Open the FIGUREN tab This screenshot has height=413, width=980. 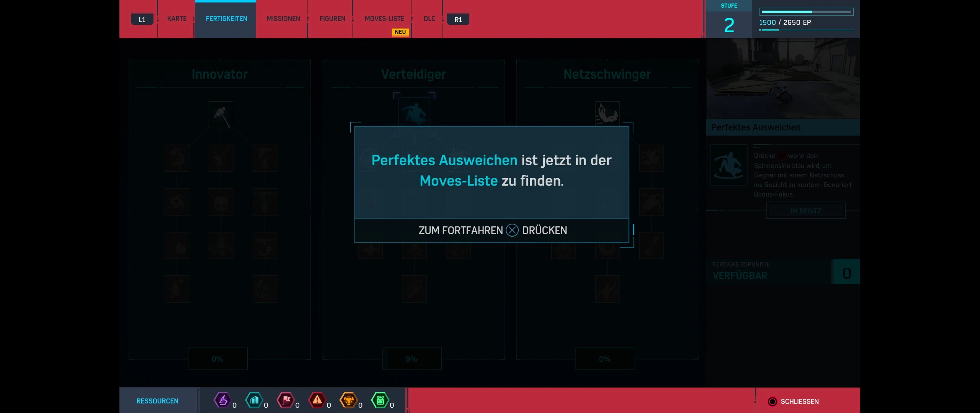[x=332, y=19]
